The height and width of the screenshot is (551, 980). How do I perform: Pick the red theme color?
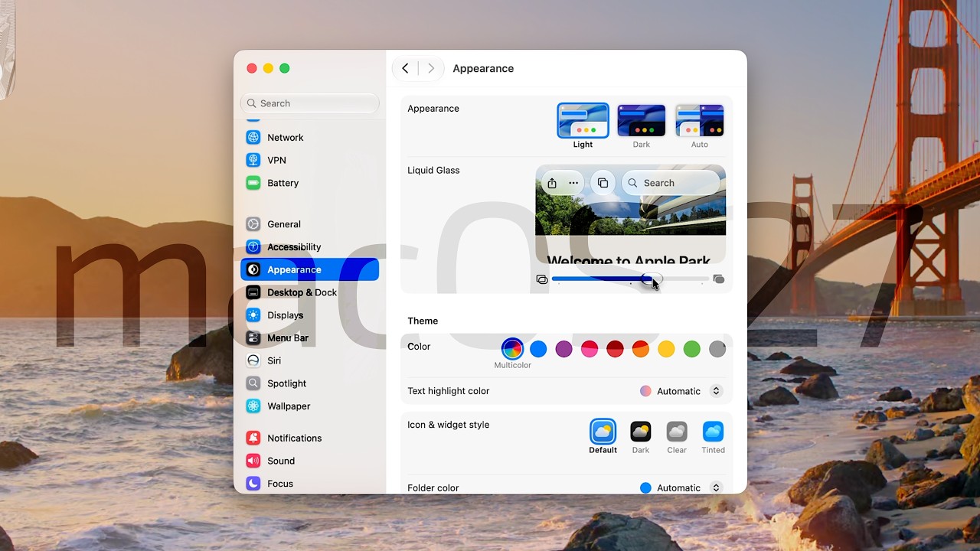click(615, 349)
